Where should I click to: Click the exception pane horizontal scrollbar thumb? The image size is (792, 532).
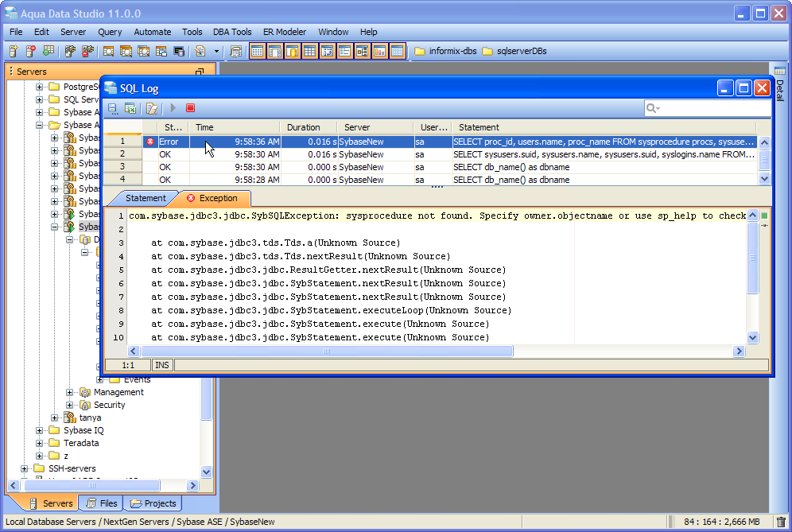coord(327,351)
